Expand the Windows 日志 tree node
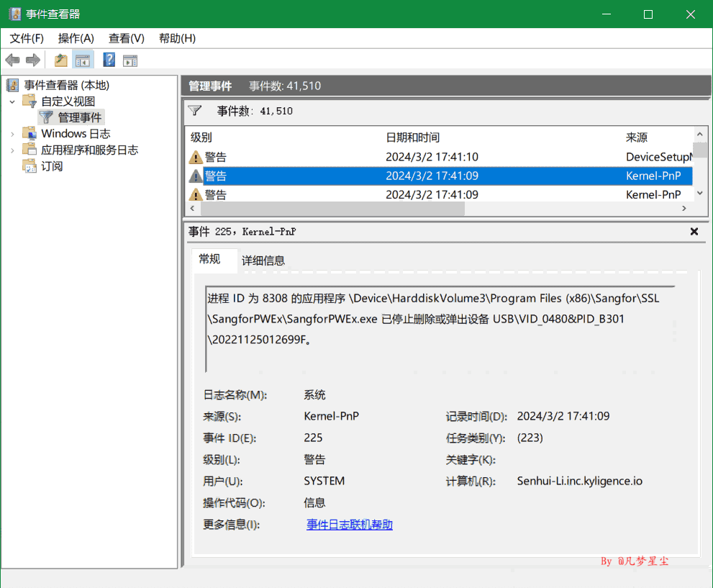This screenshot has width=713, height=588. coord(13,134)
